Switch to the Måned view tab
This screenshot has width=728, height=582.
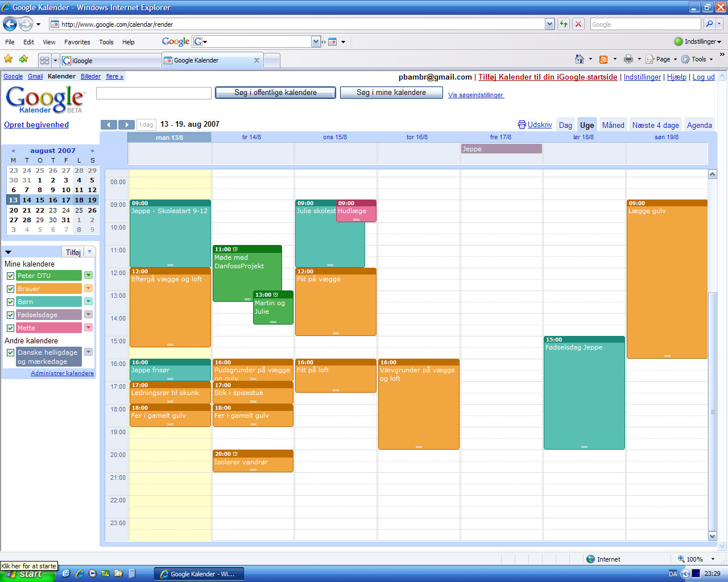pyautogui.click(x=613, y=125)
